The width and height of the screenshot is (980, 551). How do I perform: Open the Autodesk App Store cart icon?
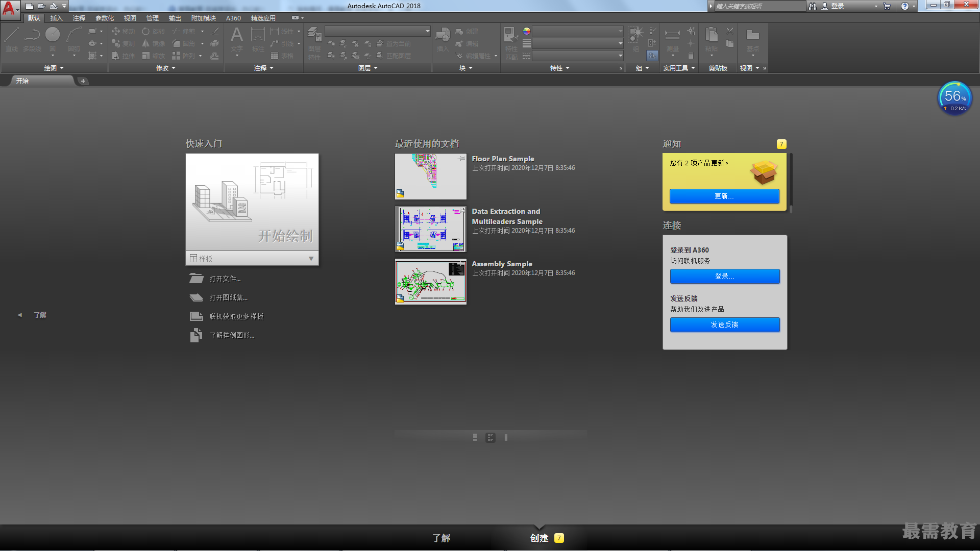coord(887,6)
